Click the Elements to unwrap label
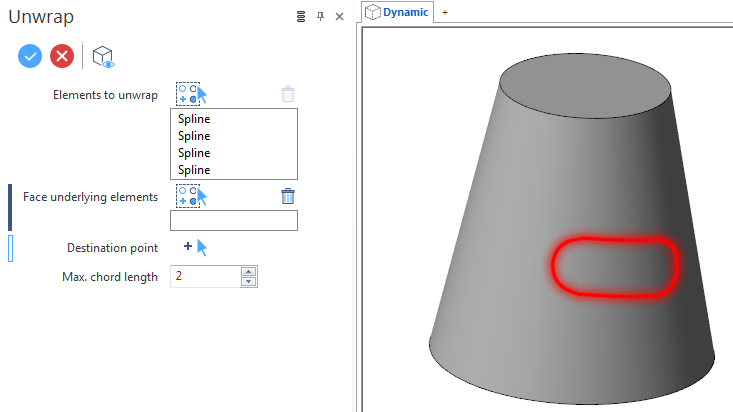Screen dimensions: 733x412 (x=105, y=95)
